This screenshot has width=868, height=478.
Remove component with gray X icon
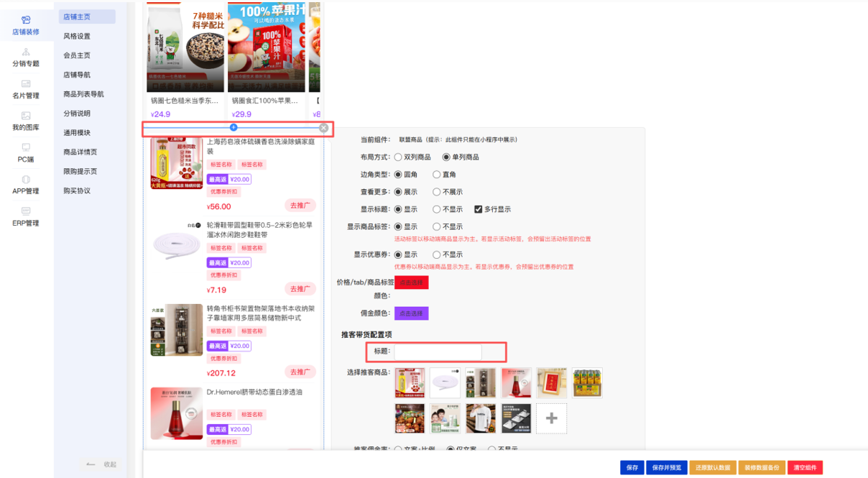(x=323, y=128)
